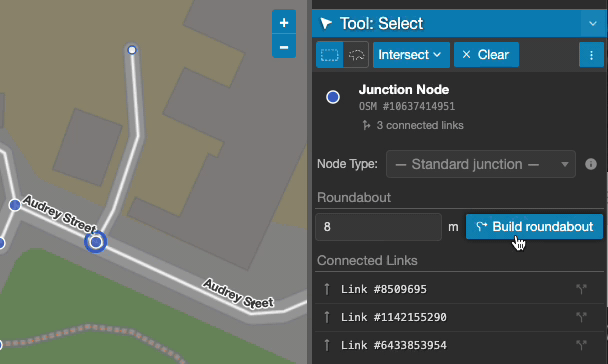Click arrow icon left of Link #8509695
Screen dimensions: 608x364
pyautogui.click(x=327, y=289)
